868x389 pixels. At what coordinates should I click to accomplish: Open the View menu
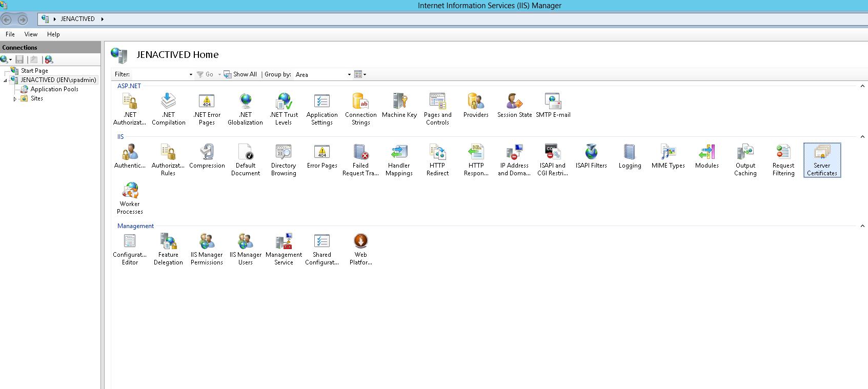(x=31, y=34)
